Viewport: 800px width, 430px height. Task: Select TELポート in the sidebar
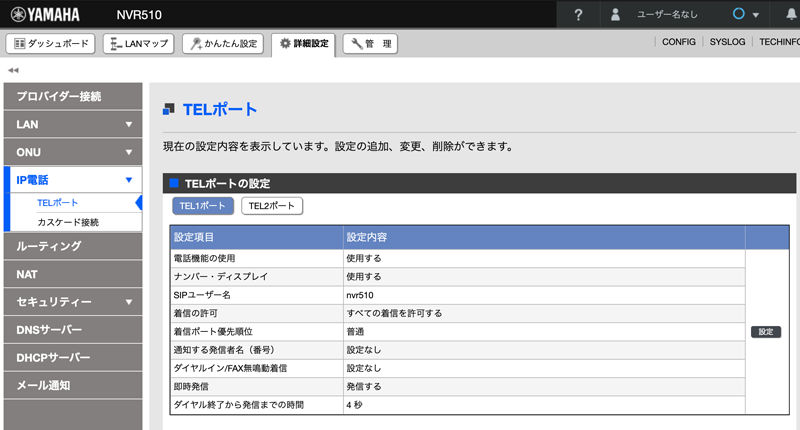[x=57, y=203]
